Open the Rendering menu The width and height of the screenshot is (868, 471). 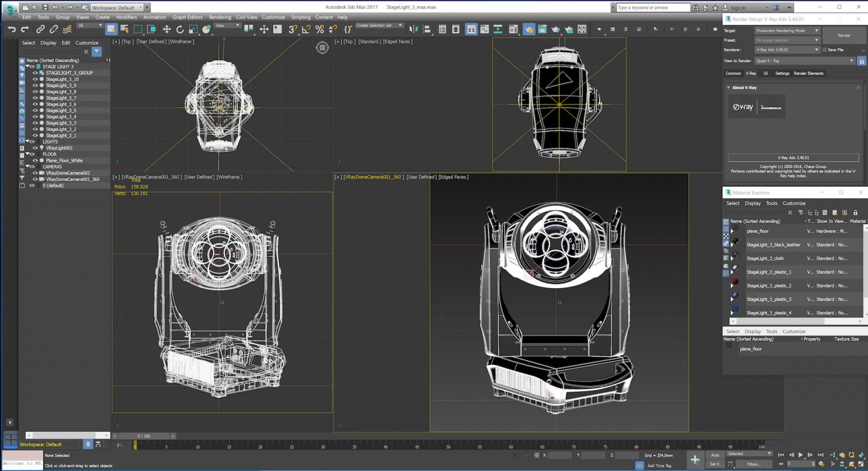pos(220,17)
